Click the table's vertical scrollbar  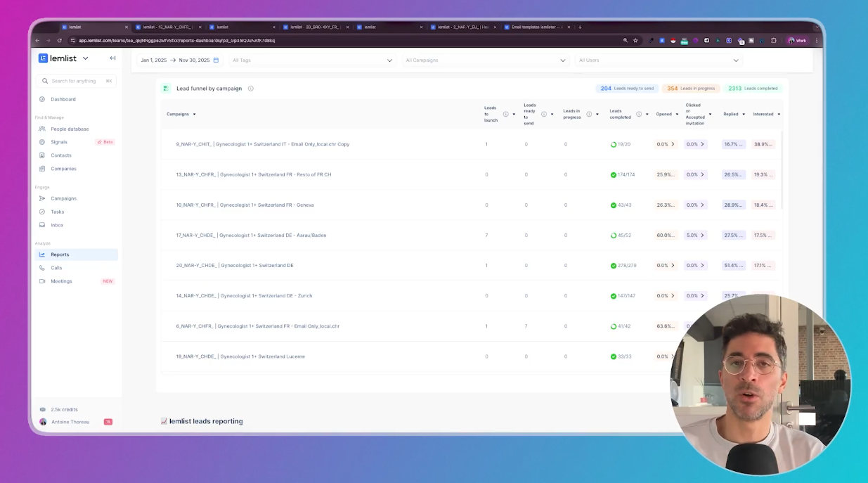[x=781, y=169]
